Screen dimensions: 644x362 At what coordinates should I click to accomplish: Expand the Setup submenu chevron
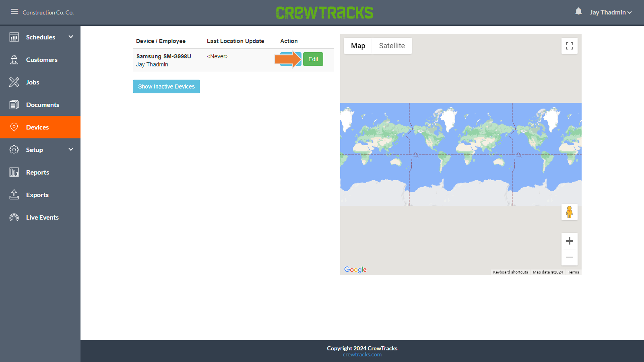(71, 149)
